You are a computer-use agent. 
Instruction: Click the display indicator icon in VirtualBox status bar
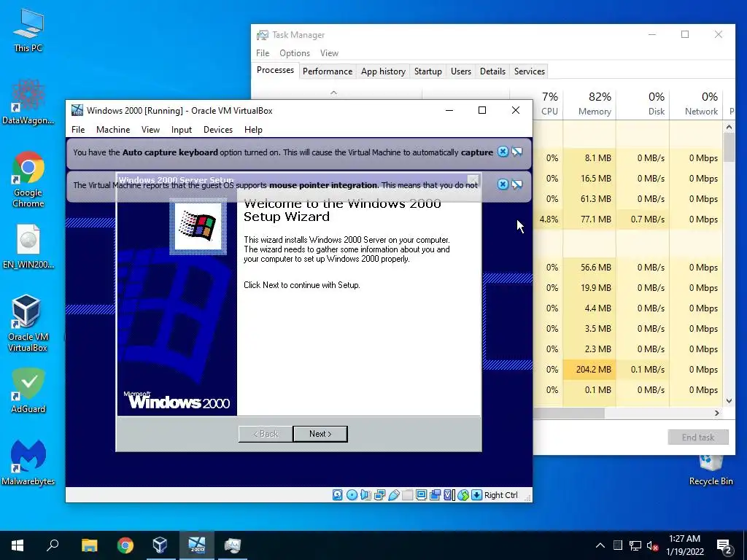421,495
